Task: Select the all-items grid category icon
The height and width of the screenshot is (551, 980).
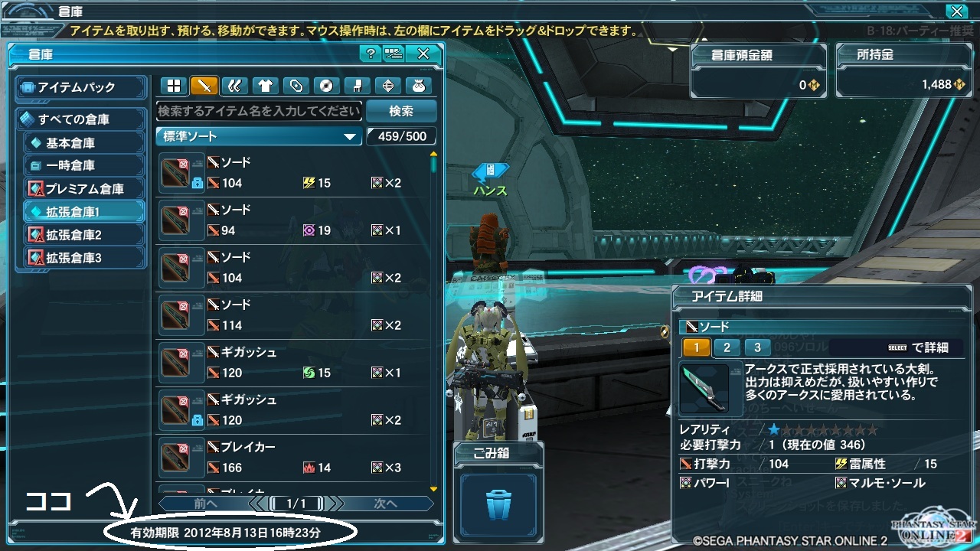Action: pyautogui.click(x=174, y=86)
